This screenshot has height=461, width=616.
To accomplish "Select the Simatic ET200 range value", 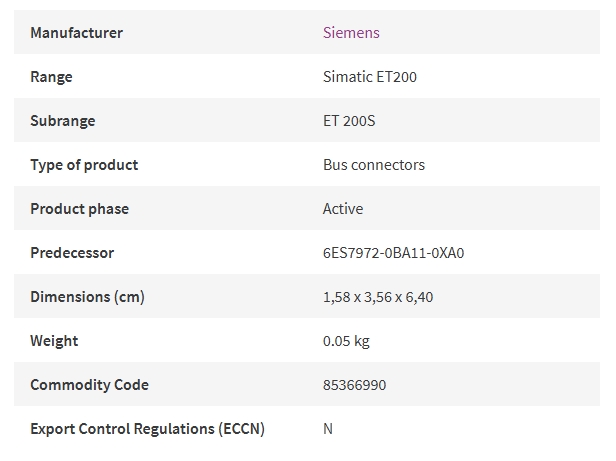I will 370,77.
